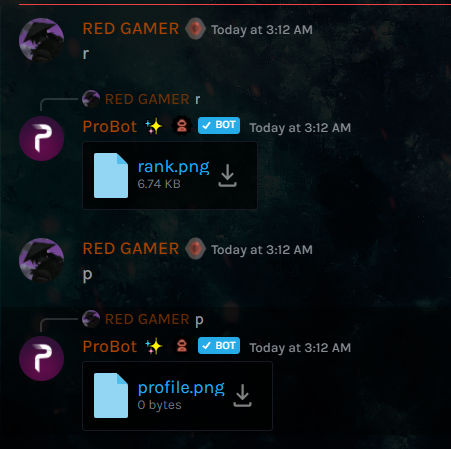Click the rank.png file icon
This screenshot has height=449, width=451.
(x=111, y=175)
